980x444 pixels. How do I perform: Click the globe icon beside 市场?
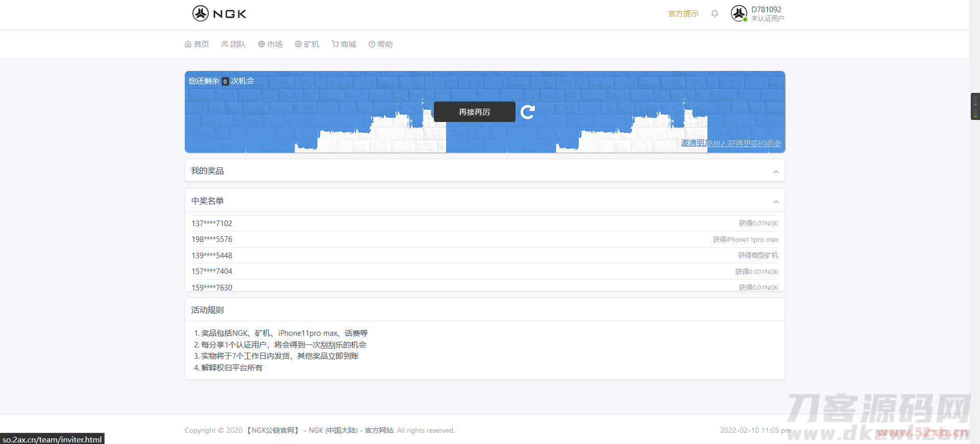[261, 44]
